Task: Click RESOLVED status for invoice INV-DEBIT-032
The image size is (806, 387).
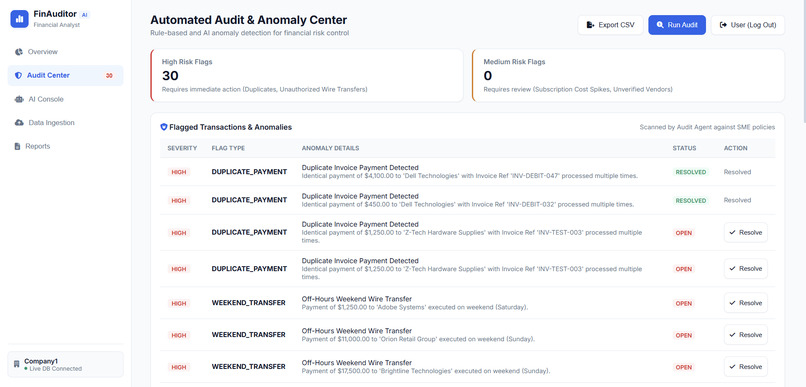Action: click(x=691, y=200)
